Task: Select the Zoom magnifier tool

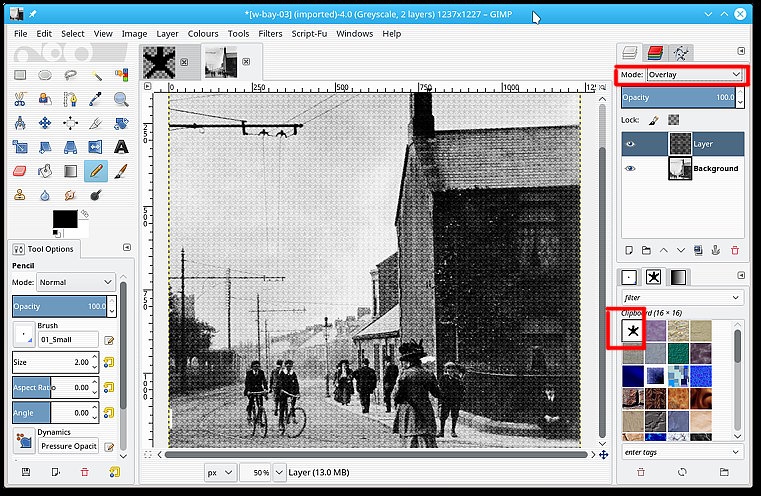Action: click(x=121, y=98)
